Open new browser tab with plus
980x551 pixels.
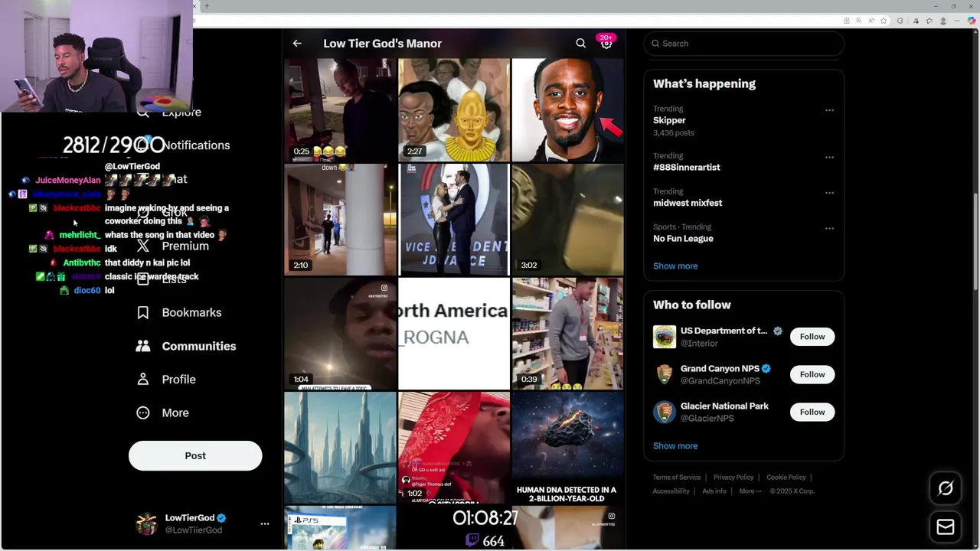click(206, 6)
